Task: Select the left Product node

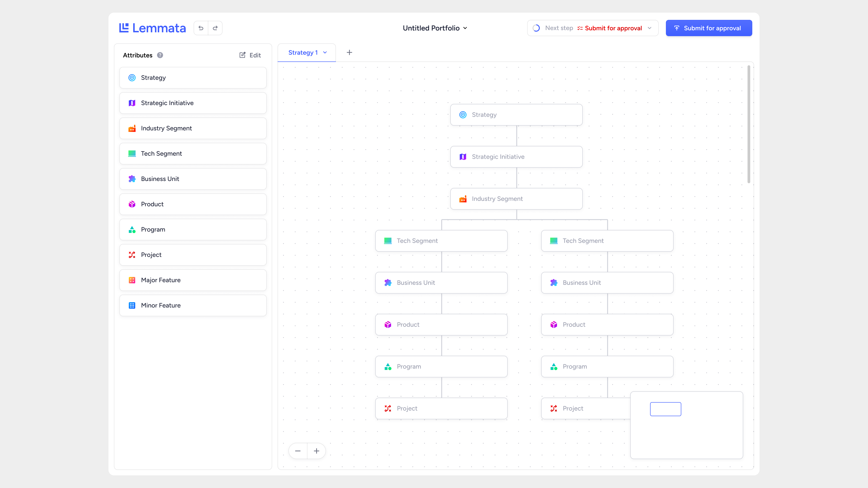Action: (x=441, y=325)
